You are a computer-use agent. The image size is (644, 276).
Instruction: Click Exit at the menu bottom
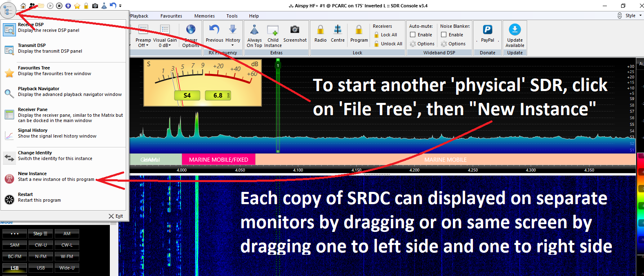pos(116,216)
